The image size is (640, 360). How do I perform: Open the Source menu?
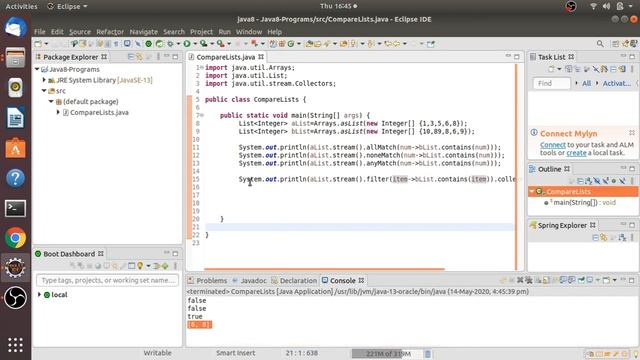80,32
